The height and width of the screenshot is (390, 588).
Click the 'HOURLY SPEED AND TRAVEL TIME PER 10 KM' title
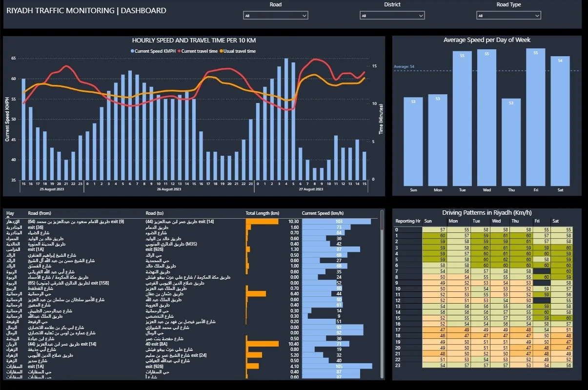point(194,41)
